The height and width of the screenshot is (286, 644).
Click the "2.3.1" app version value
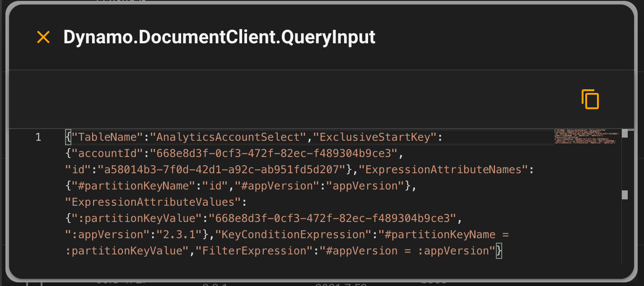click(179, 235)
